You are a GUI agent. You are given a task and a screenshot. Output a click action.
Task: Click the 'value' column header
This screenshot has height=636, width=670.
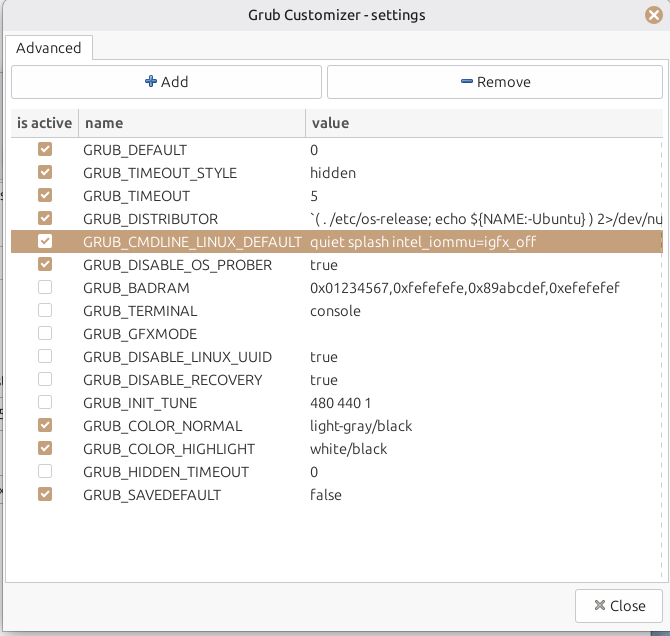[480, 123]
